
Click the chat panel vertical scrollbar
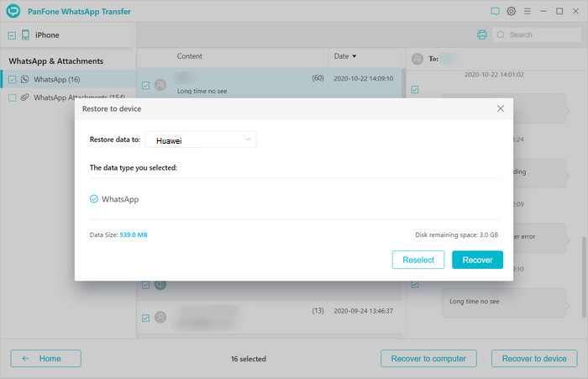[584, 277]
